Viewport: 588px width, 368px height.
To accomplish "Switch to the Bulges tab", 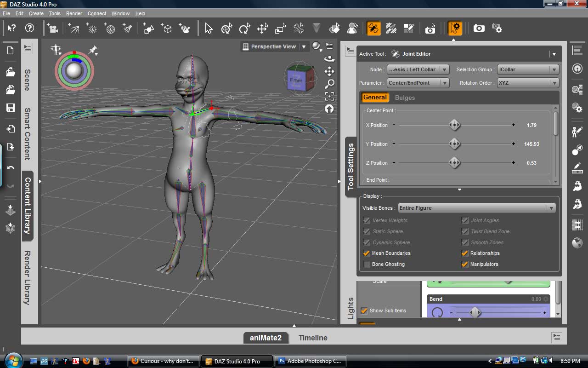I will click(x=405, y=98).
